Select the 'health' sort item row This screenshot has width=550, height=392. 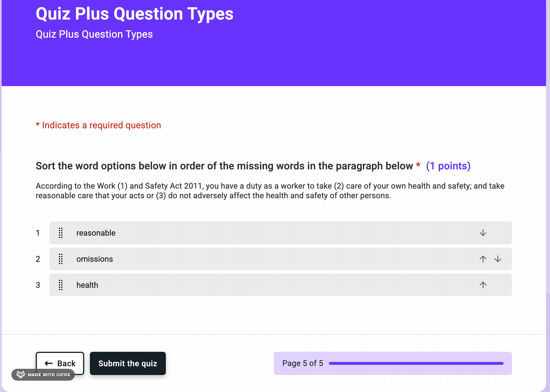coord(281,285)
